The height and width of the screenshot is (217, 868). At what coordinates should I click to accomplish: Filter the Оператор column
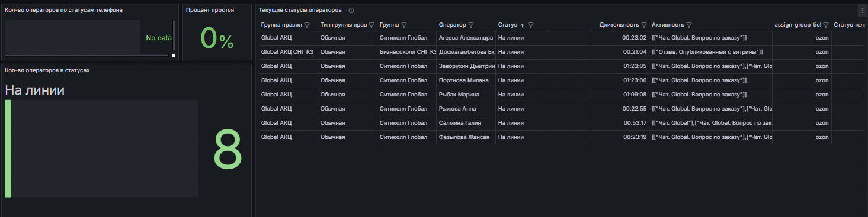[x=471, y=25]
